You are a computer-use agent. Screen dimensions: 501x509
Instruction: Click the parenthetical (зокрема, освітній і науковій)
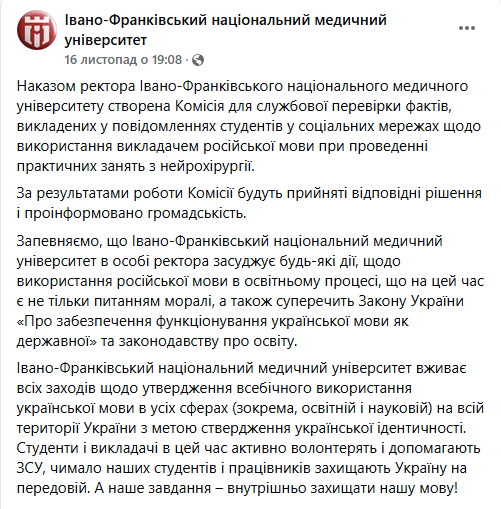click(330, 408)
